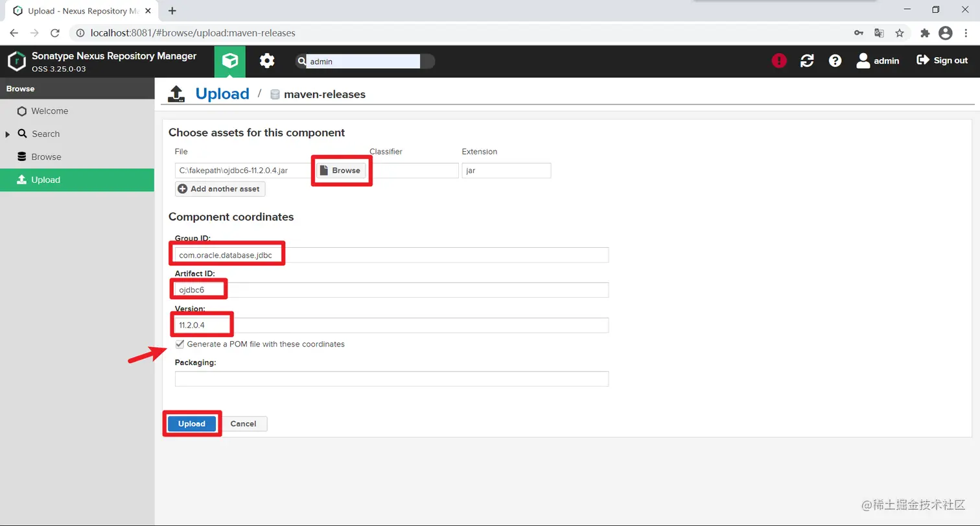
Task: Click the search magnifier icon in header
Action: pos(301,62)
